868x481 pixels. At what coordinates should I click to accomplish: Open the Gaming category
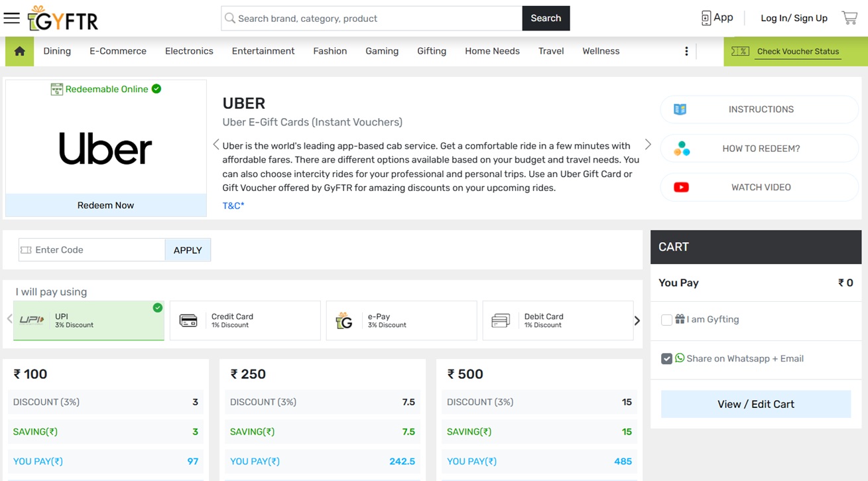coord(382,51)
